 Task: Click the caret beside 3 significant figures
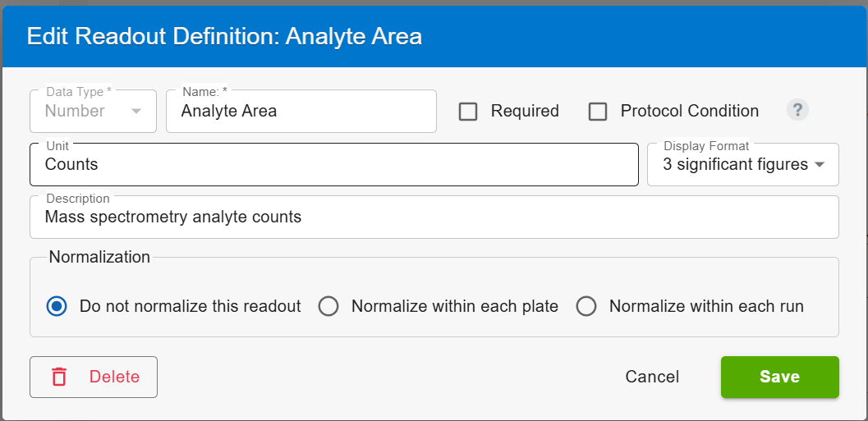coord(820,165)
